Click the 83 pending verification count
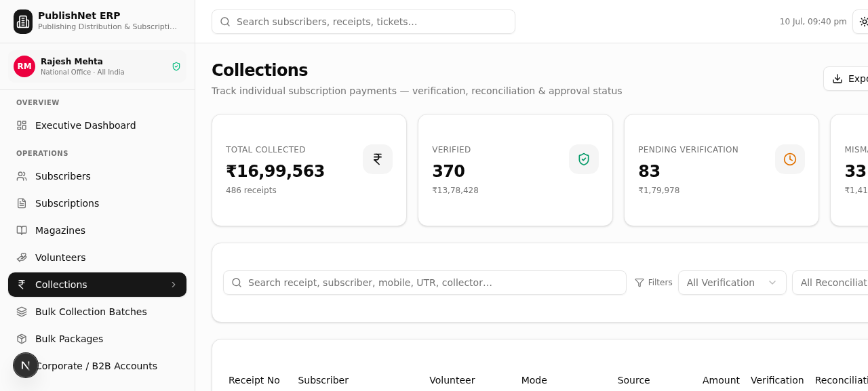Viewport: 868px width, 391px height. point(649,171)
